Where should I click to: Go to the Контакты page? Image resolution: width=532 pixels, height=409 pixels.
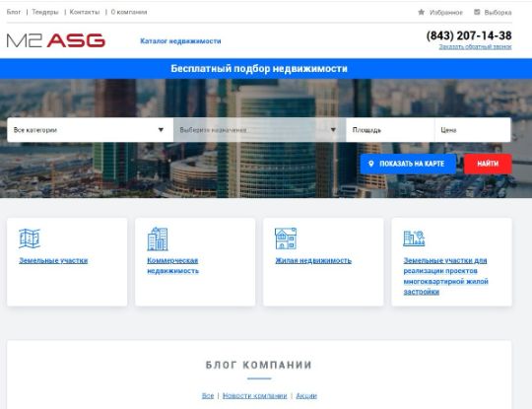pyautogui.click(x=85, y=12)
